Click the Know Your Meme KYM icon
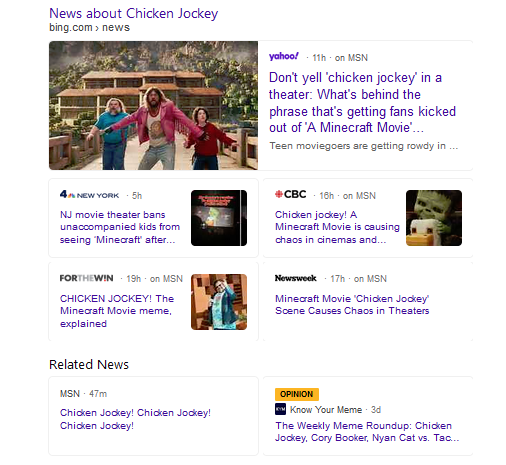 280,409
